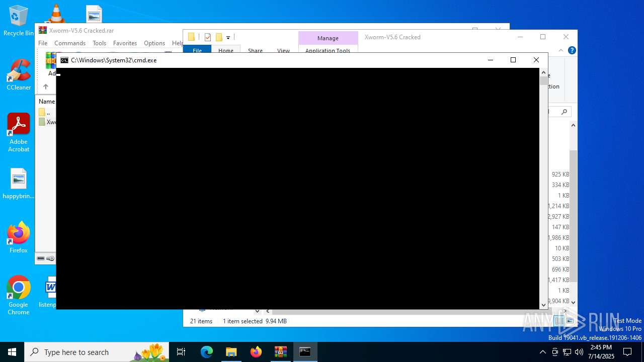Image resolution: width=644 pixels, height=362 pixels.
Task: Click Explorer quick access folder icon
Action: click(191, 37)
